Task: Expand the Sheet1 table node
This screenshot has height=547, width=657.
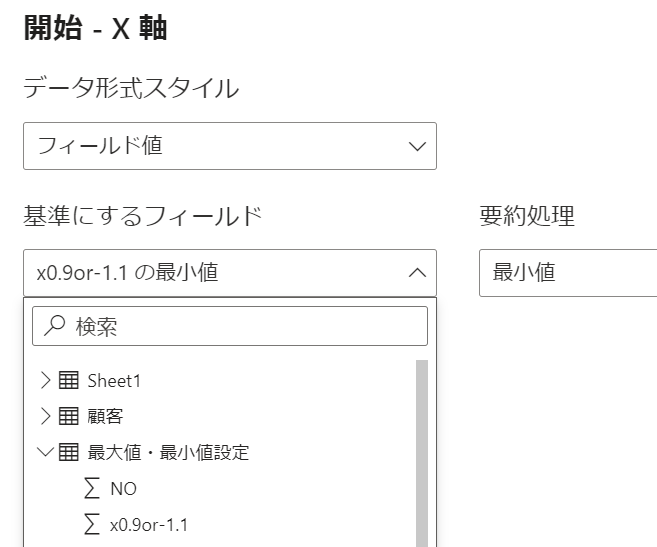Action: click(45, 380)
